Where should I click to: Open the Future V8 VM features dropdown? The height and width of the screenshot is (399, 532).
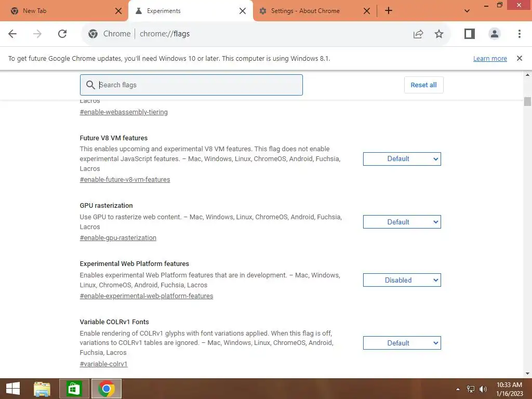click(402, 159)
